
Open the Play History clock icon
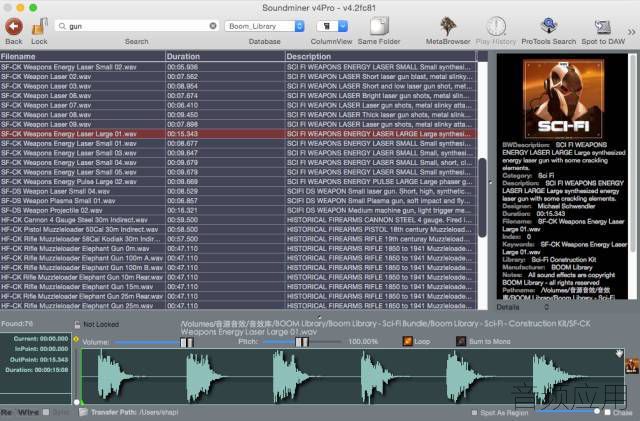coord(496,27)
